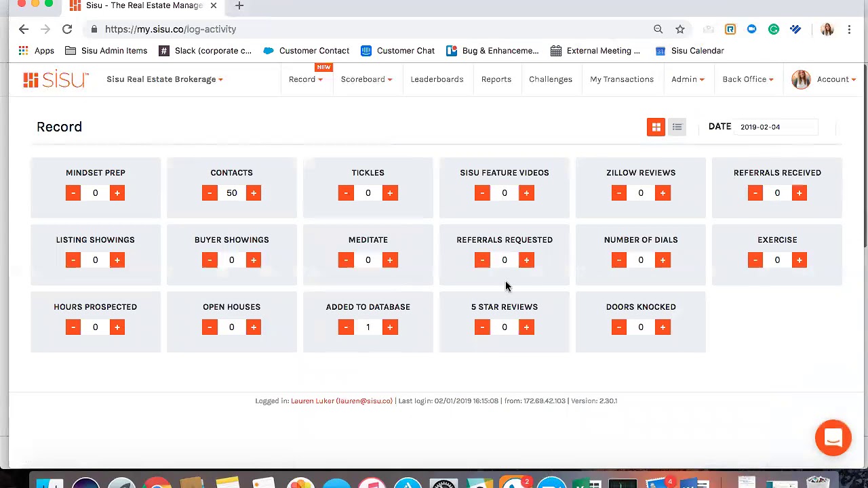
Task: Open the Slack bookmark
Action: pos(205,51)
